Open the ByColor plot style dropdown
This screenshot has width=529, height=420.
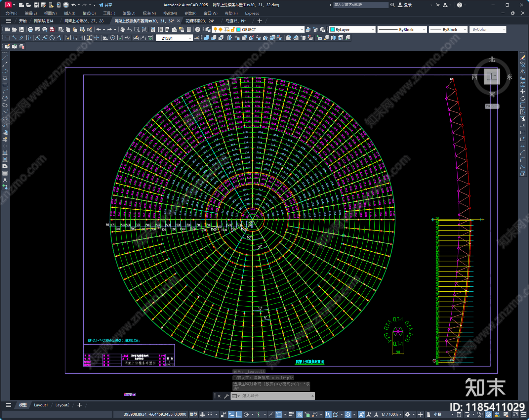point(504,29)
